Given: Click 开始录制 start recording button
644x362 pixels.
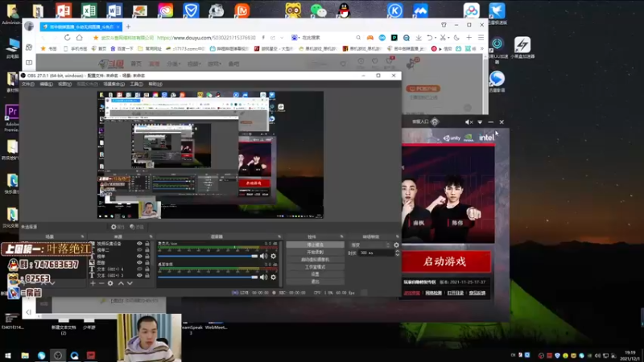Looking at the screenshot, I should (315, 252).
